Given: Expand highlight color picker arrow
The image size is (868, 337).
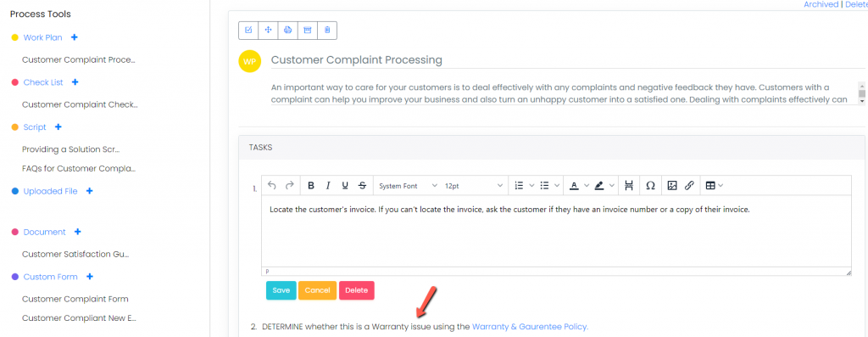Looking at the screenshot, I should coord(612,186).
